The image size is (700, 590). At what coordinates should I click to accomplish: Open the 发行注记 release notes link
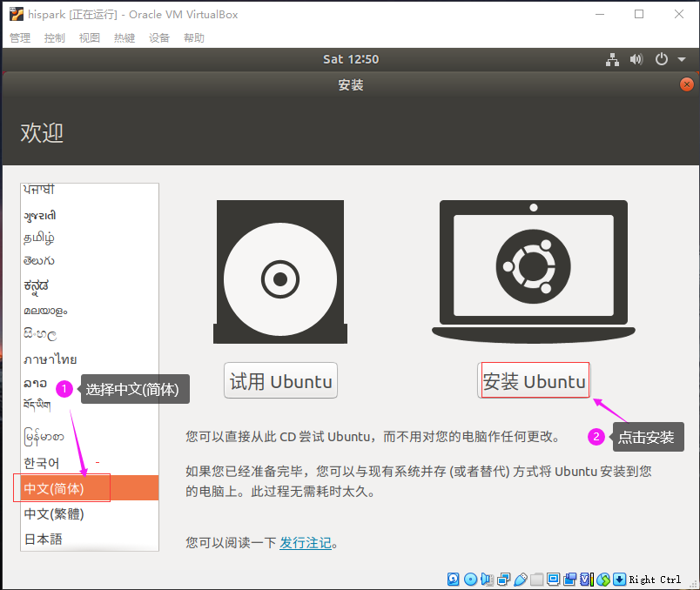pyautogui.click(x=305, y=543)
